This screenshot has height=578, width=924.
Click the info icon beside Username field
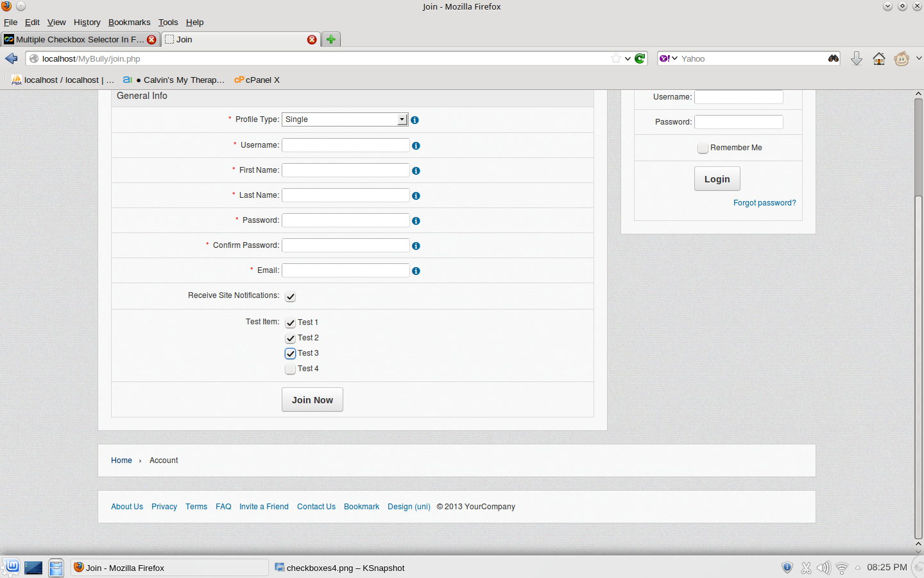(416, 146)
